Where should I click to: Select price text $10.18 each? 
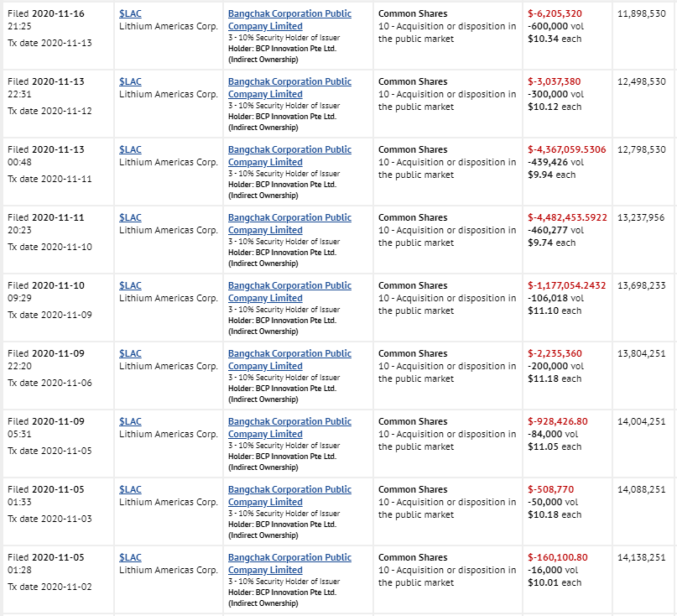tap(555, 514)
